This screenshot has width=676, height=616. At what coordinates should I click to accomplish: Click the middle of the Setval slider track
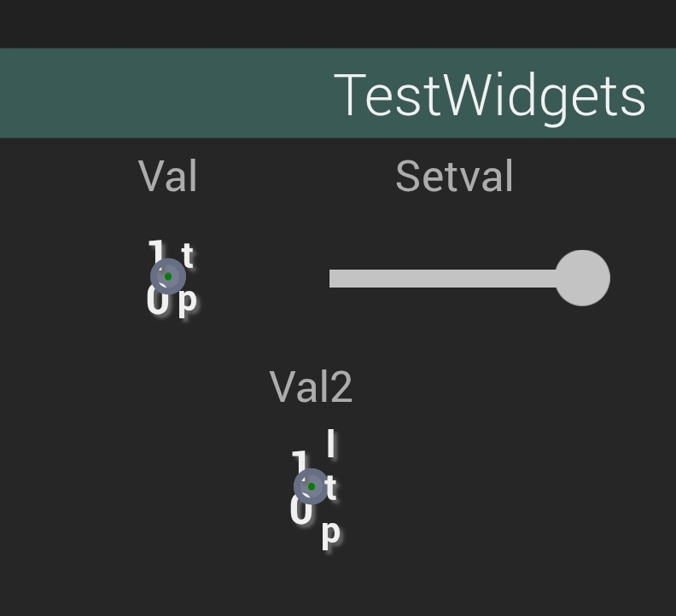[x=444, y=278]
